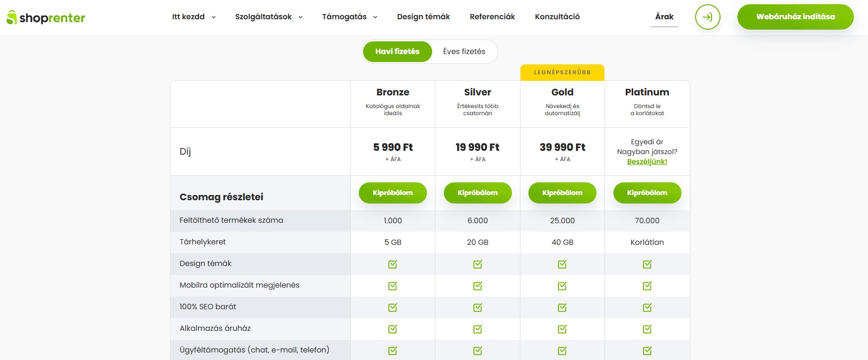The height and width of the screenshot is (360, 868).
Task: Expand the Itt kezdd menu
Action: click(x=194, y=17)
